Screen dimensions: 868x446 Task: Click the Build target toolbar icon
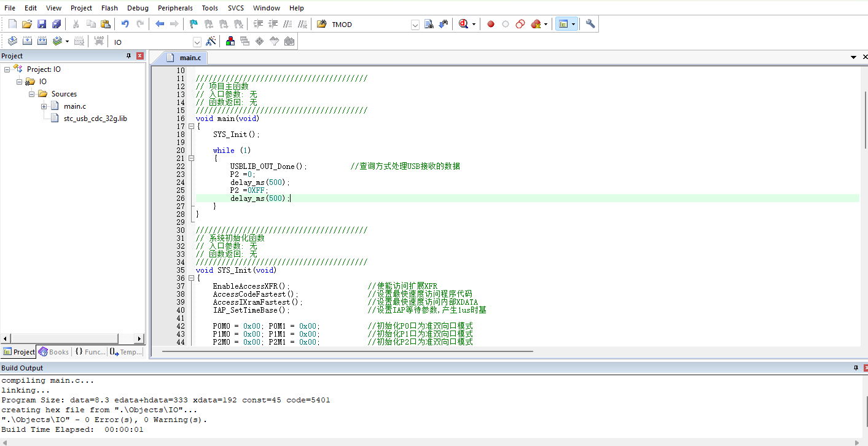[27, 41]
